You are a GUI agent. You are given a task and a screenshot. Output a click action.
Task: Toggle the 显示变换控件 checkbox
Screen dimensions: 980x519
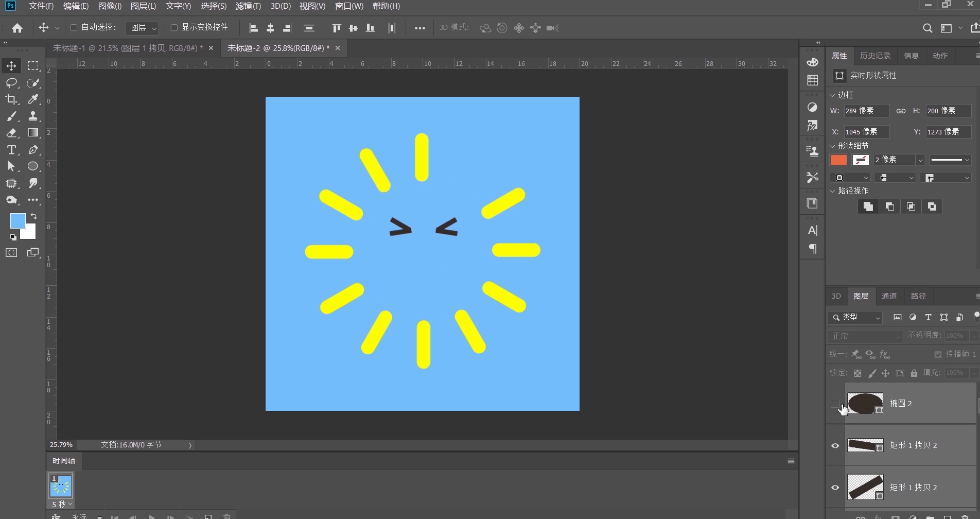point(174,27)
